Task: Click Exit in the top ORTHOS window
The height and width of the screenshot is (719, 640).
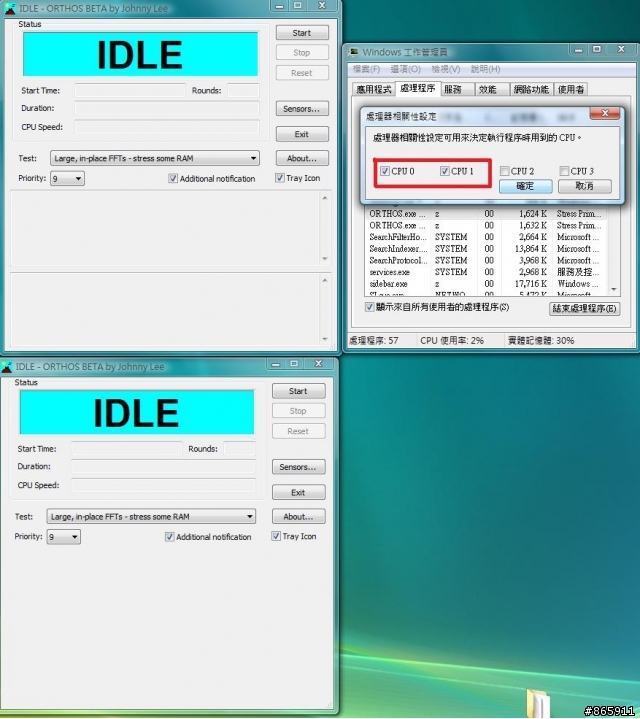Action: 302,134
